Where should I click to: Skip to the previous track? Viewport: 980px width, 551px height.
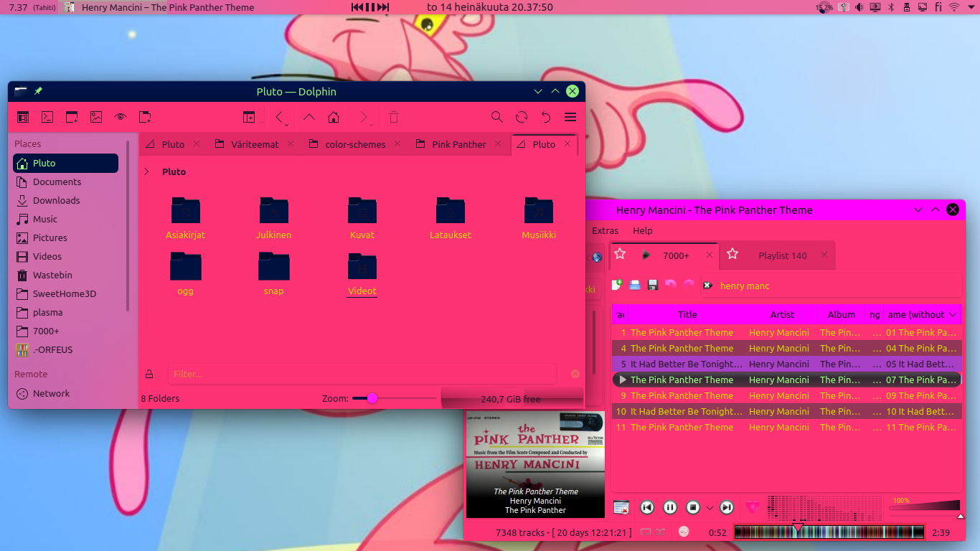click(647, 507)
